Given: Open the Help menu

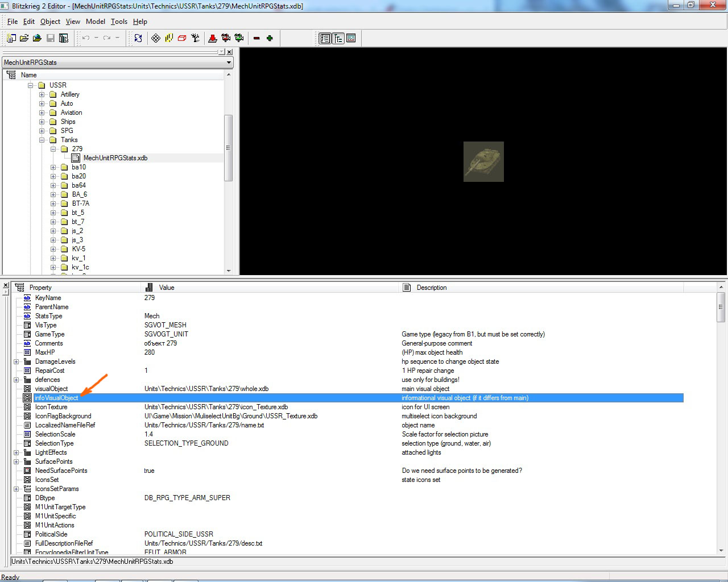Looking at the screenshot, I should click(x=140, y=22).
